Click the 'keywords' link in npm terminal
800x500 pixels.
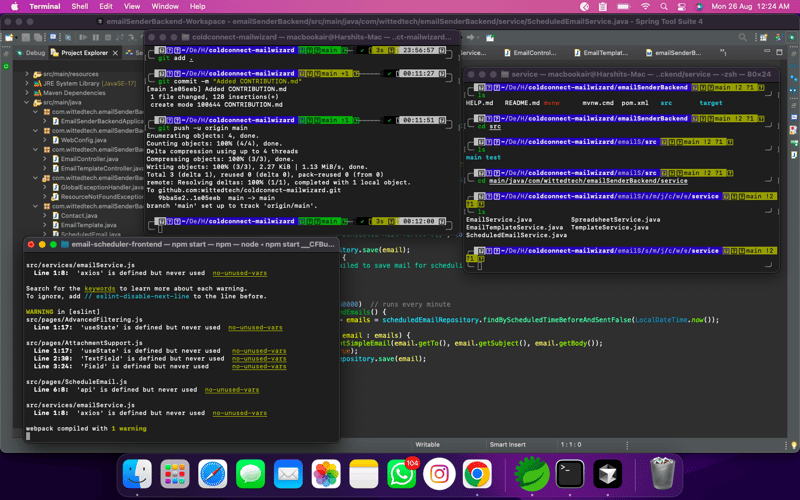(99, 288)
